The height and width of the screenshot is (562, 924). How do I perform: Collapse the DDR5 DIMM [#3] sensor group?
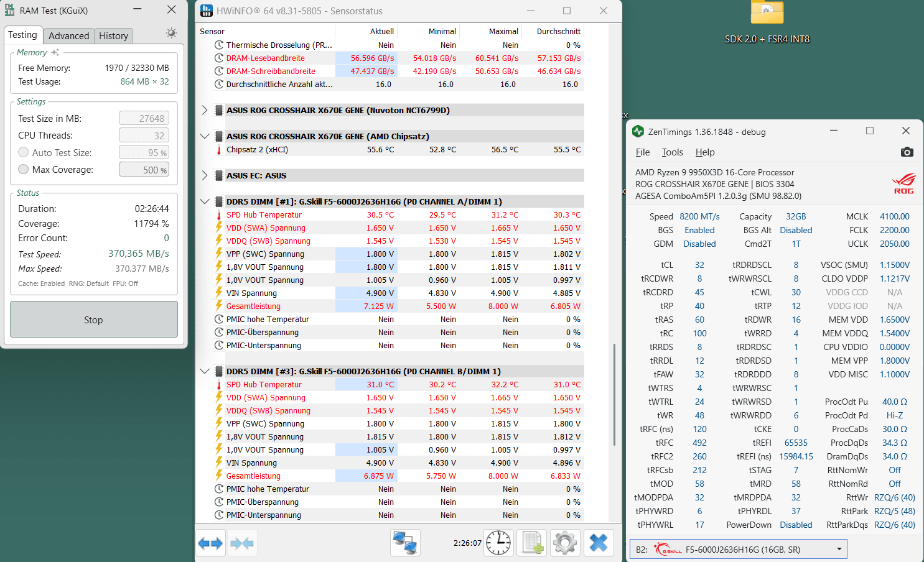click(205, 371)
